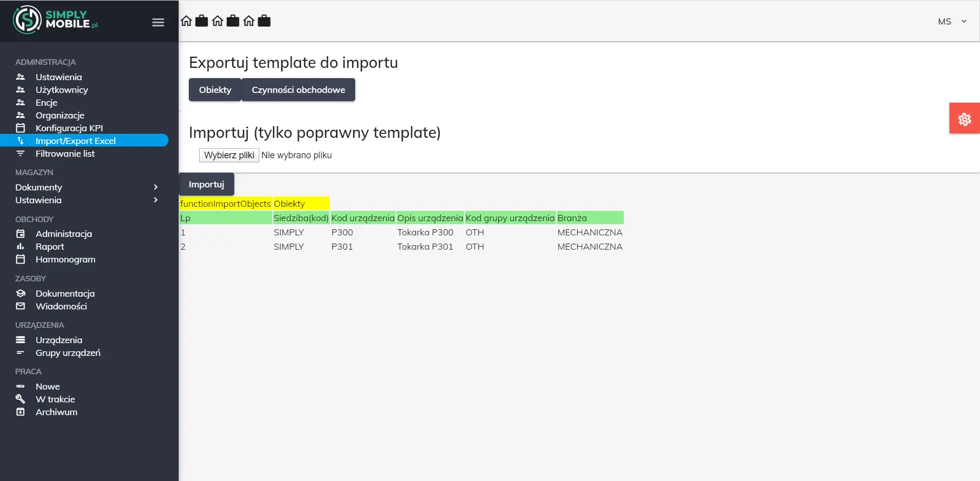Expand the Dokumenty submenu chevron
Viewport: 980px width, 481px height.
156,187
